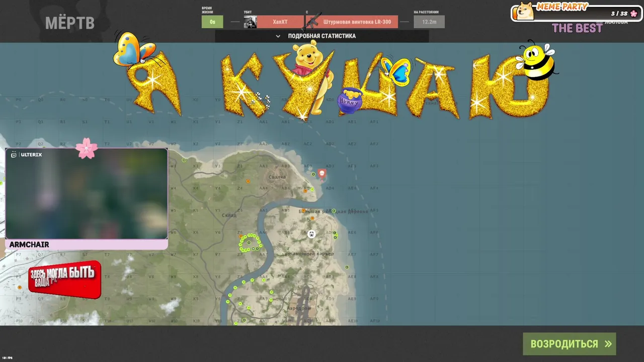Click the ВОЗРОДИТЬСЯ respawn button
This screenshot has height=362, width=644.
tap(570, 344)
